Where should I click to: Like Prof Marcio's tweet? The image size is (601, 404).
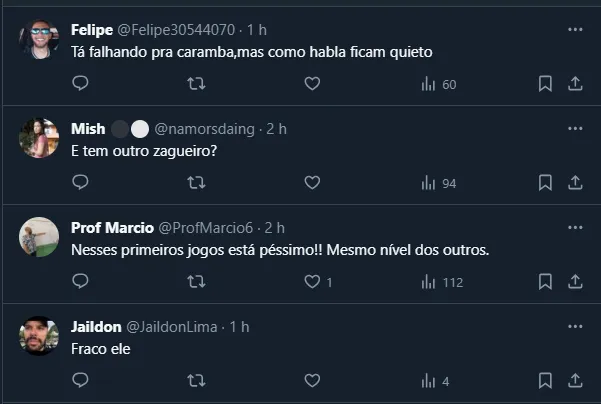[312, 282]
